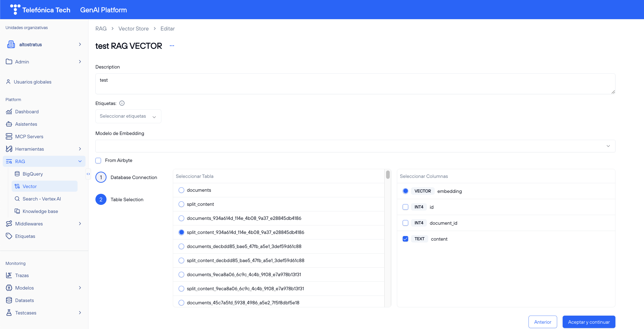Enable the From Airbyte checkbox
Screen dimensions: 644x329
[x=98, y=160]
